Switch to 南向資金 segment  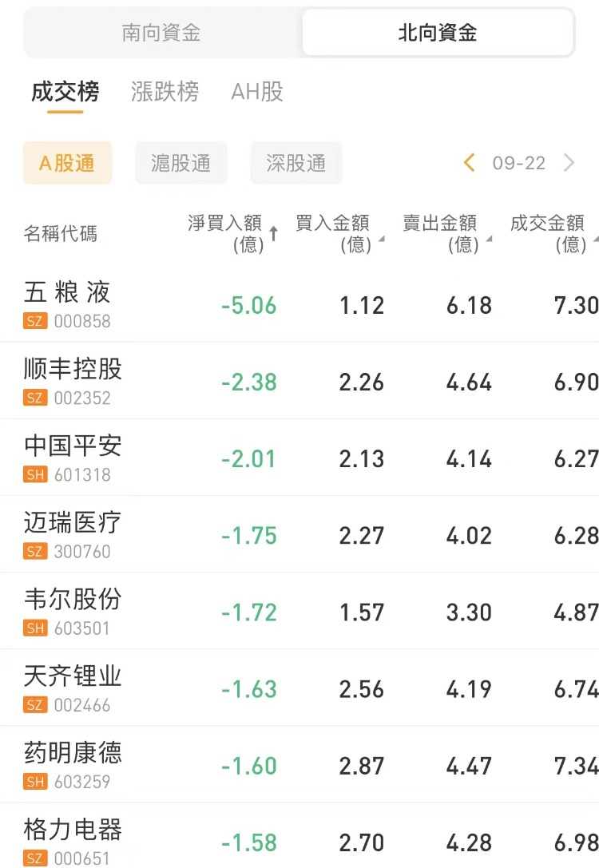pos(161,33)
